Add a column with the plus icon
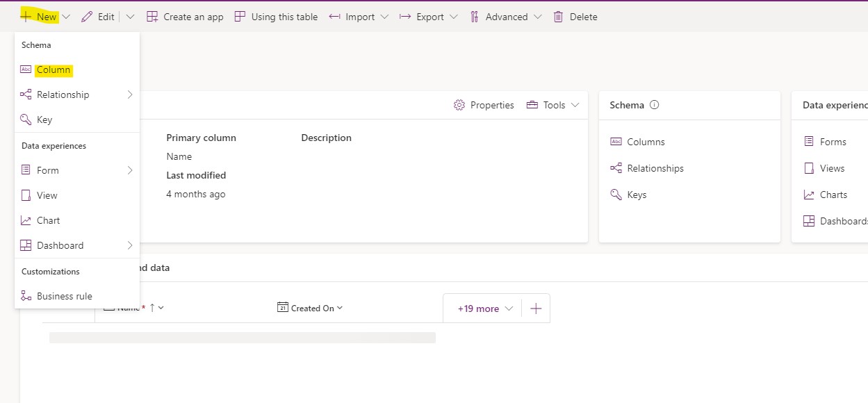The height and width of the screenshot is (403, 868). (x=536, y=309)
